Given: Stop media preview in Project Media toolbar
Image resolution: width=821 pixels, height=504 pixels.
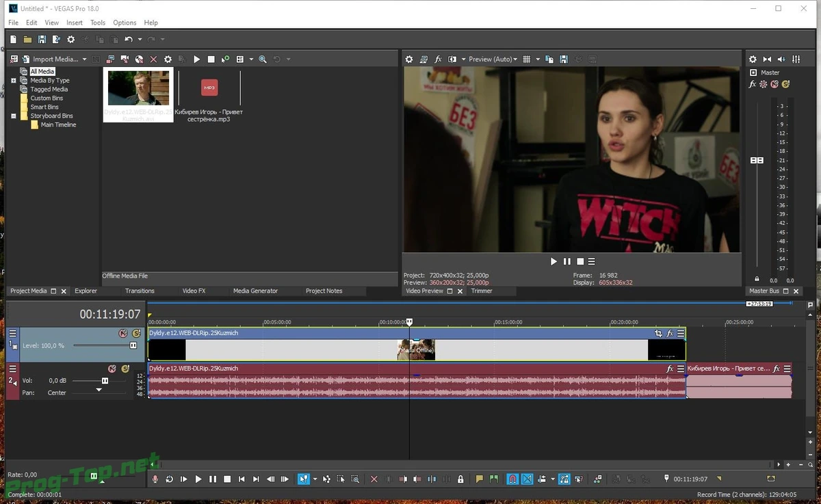Looking at the screenshot, I should 211,59.
